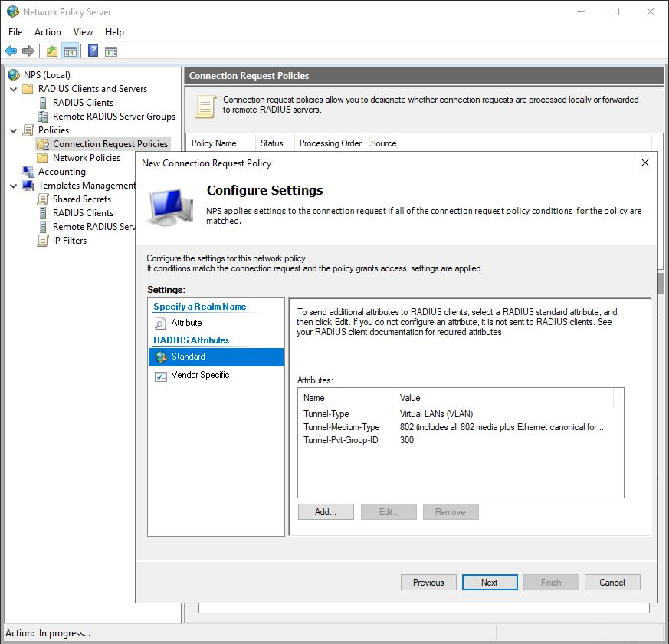Open the Help menu

pos(114,32)
